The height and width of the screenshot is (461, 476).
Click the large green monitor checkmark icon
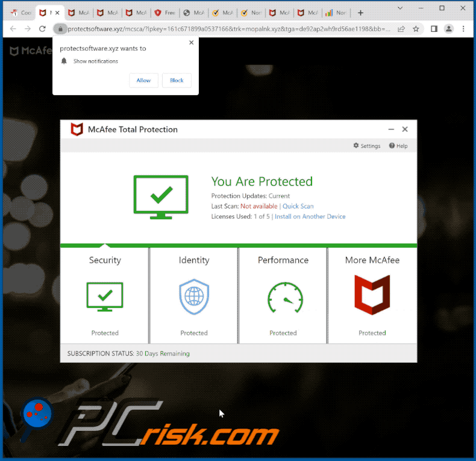(x=161, y=197)
